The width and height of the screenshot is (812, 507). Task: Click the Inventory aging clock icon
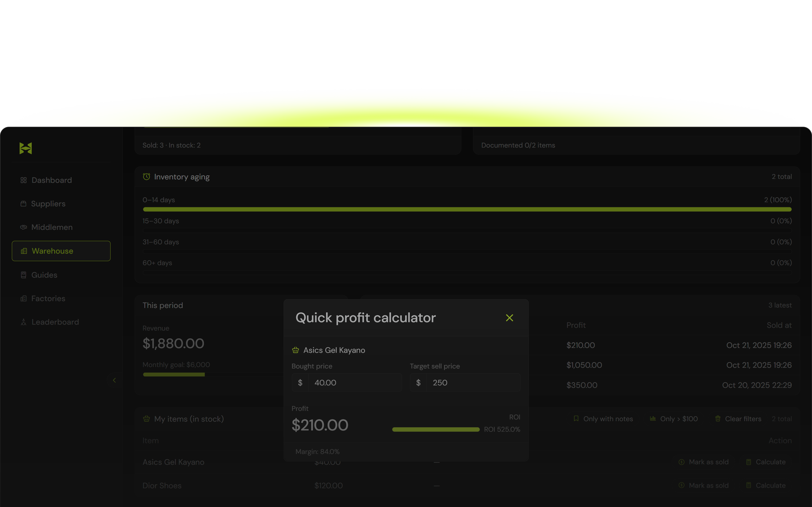point(147,177)
